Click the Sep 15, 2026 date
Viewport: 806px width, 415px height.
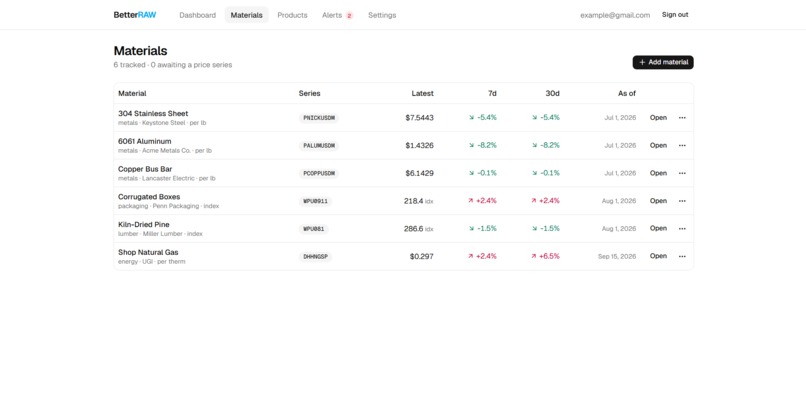click(x=617, y=256)
